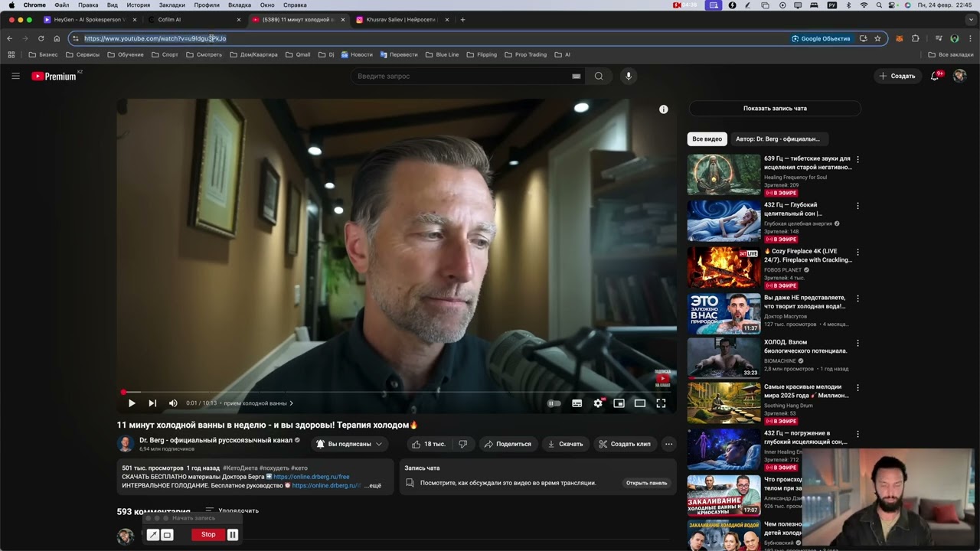The width and height of the screenshot is (980, 551).
Task: Like the video (18 тыс.)
Action: click(x=428, y=444)
